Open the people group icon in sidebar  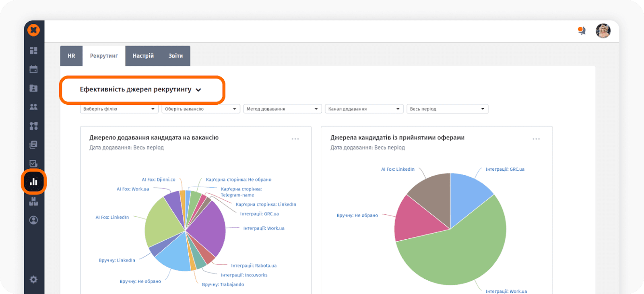(x=34, y=107)
